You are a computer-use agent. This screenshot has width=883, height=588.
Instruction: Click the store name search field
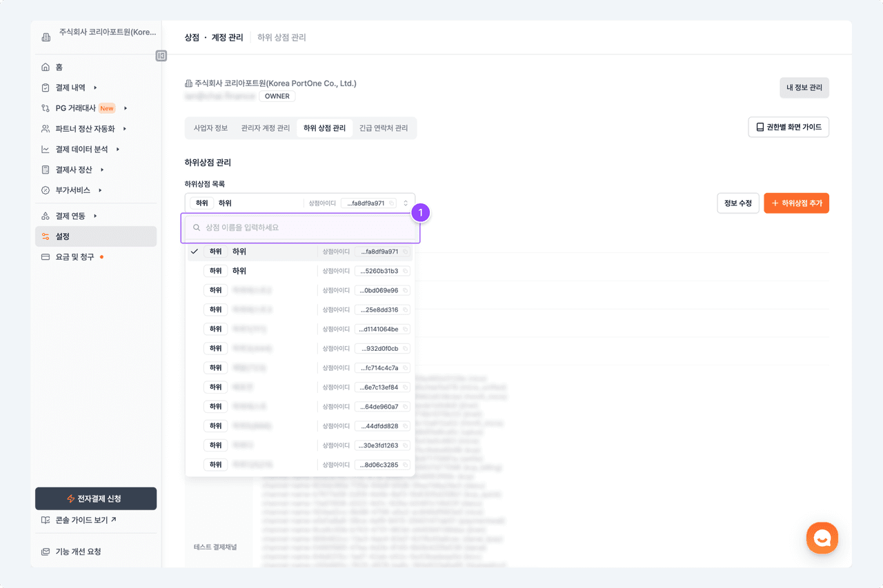pos(304,227)
